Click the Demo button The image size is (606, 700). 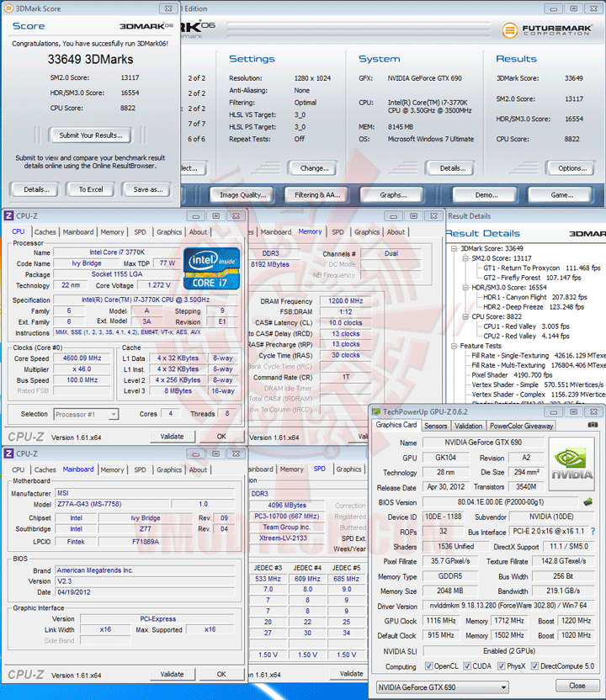(x=486, y=195)
